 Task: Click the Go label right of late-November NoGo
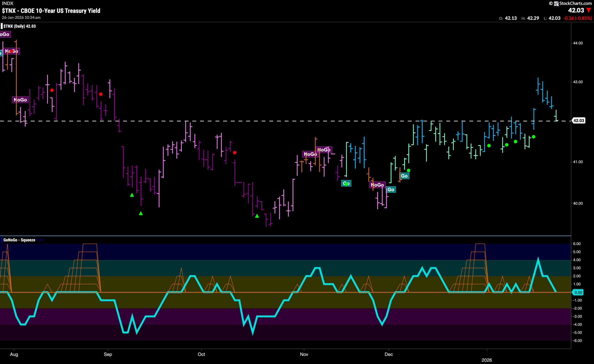[391, 190]
